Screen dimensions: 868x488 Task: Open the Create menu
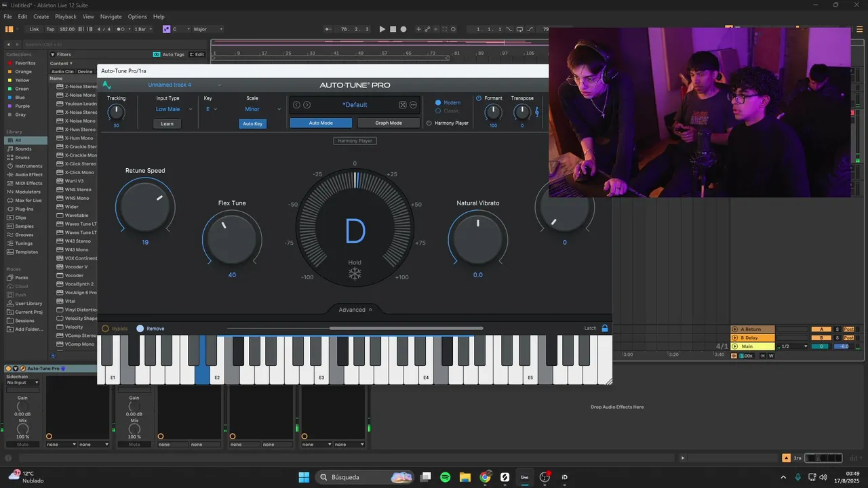tap(41, 16)
